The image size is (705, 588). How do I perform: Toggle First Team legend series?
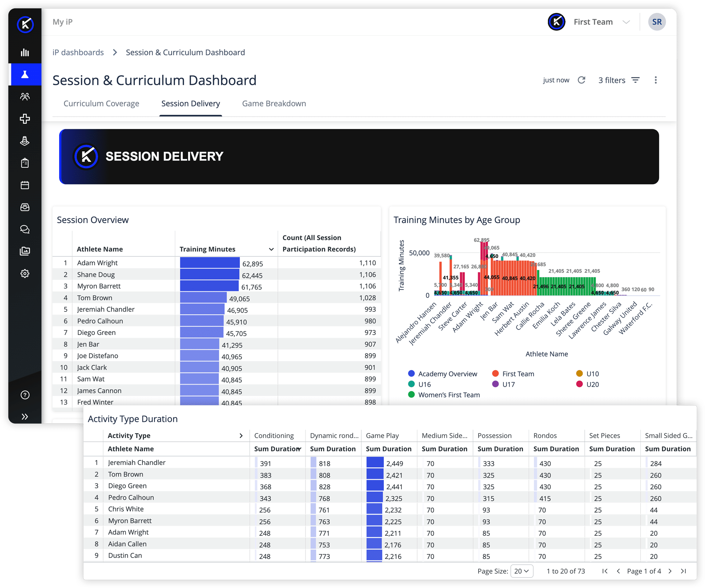coord(513,374)
